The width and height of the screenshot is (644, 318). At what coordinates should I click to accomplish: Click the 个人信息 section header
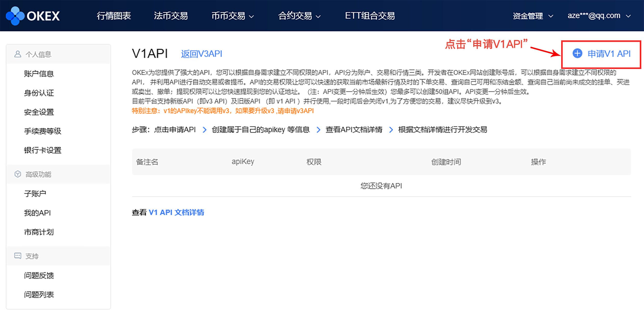tap(58, 54)
